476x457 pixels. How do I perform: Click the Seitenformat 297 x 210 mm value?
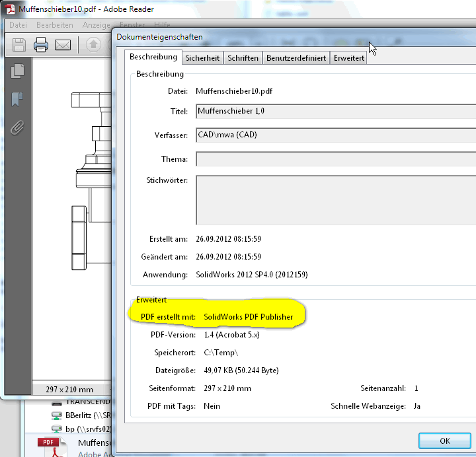point(227,388)
